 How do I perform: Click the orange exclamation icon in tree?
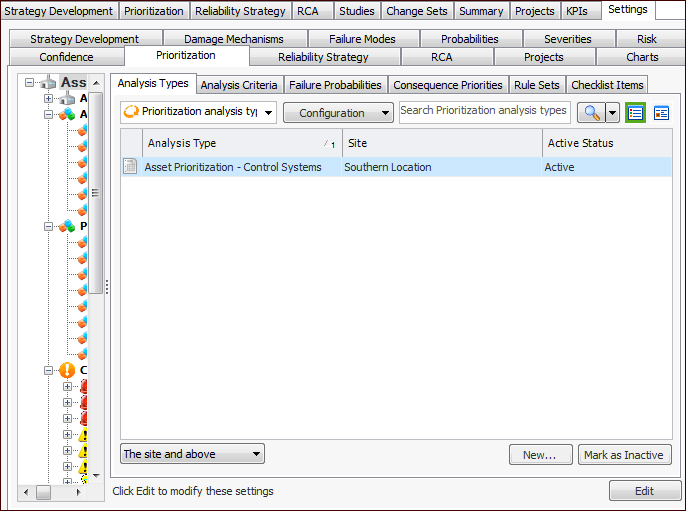coord(67,370)
